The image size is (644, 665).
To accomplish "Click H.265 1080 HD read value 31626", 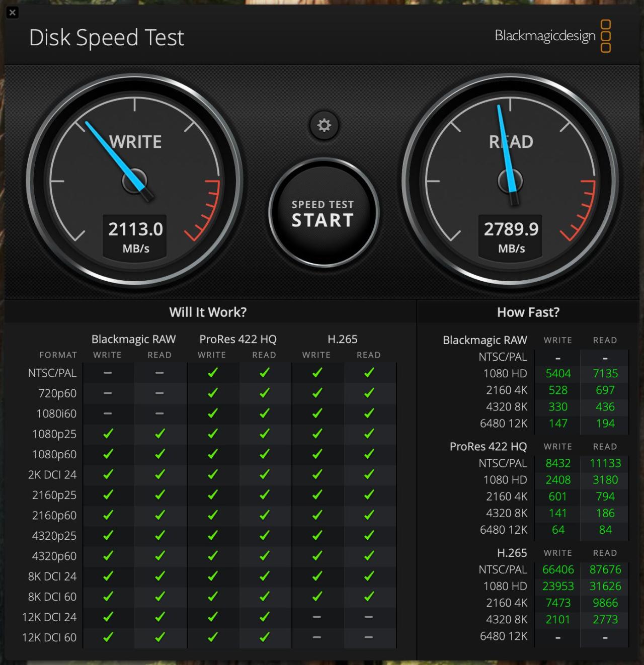I will [605, 586].
